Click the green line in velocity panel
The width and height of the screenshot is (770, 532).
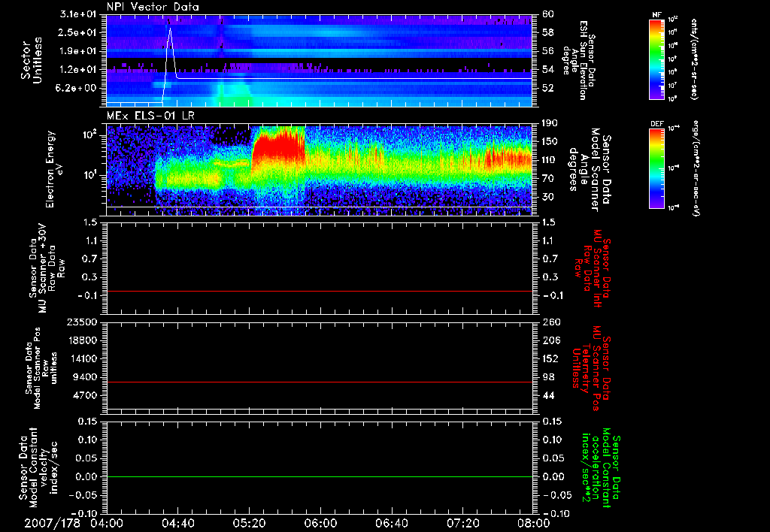(319, 476)
